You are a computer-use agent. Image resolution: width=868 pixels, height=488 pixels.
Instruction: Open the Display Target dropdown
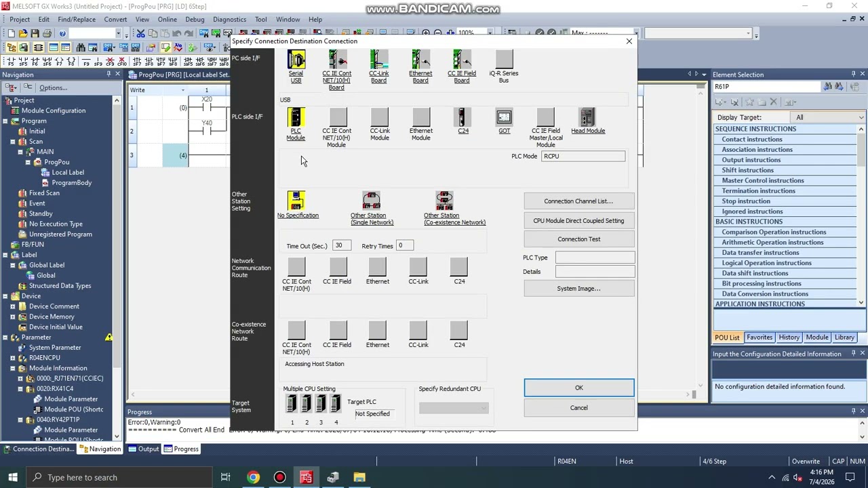829,117
